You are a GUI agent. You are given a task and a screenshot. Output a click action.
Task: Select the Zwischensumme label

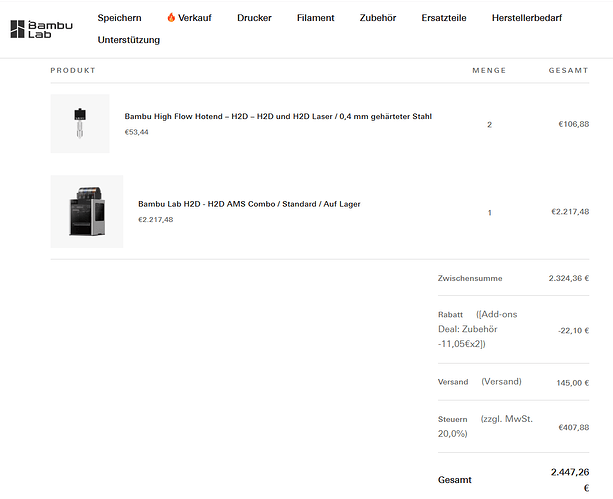point(470,278)
